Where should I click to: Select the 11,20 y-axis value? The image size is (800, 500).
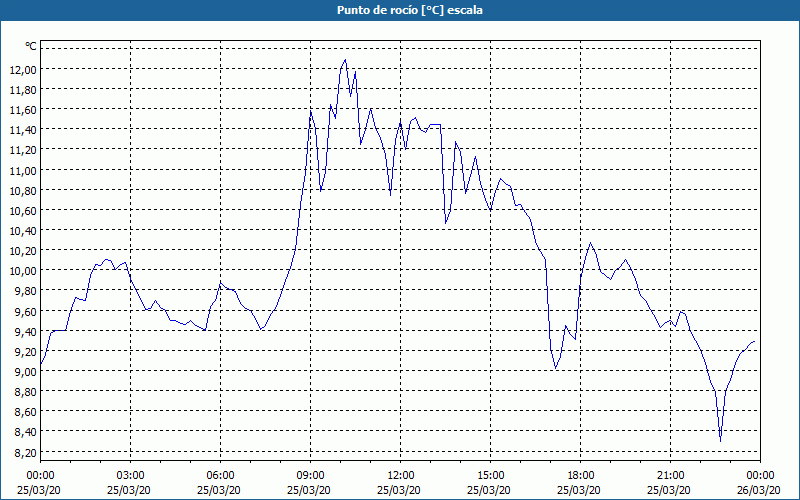point(23,150)
